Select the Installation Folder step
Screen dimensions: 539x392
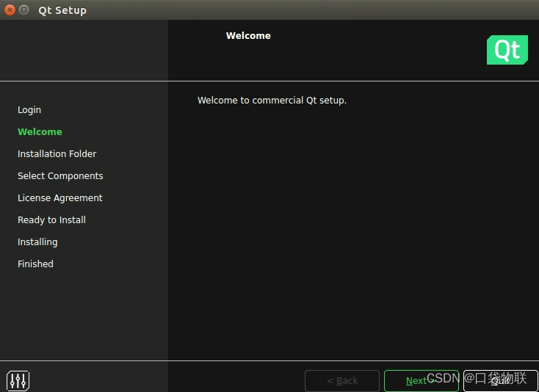point(57,154)
